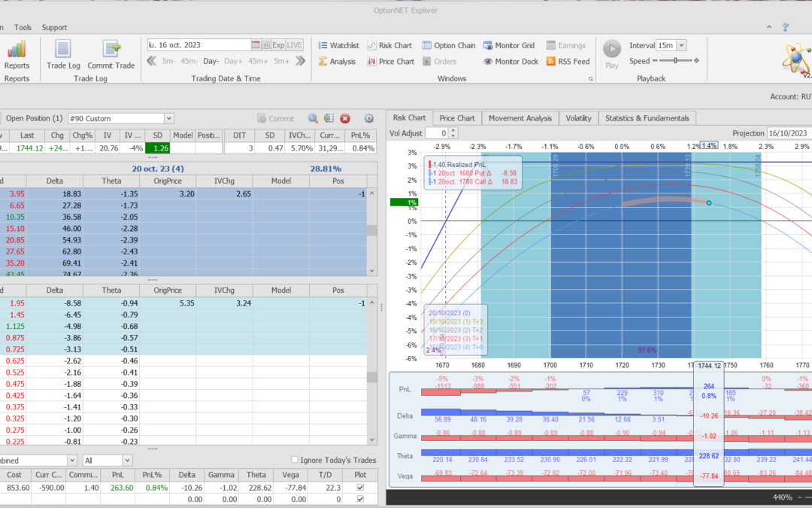Click the red delete icon beside Commit
Viewport: 812px width, 508px height.
pyautogui.click(x=345, y=118)
